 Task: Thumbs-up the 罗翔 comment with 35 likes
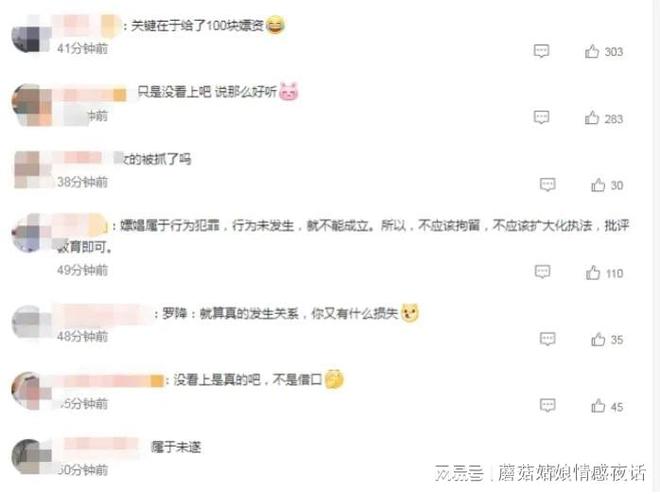coord(598,339)
